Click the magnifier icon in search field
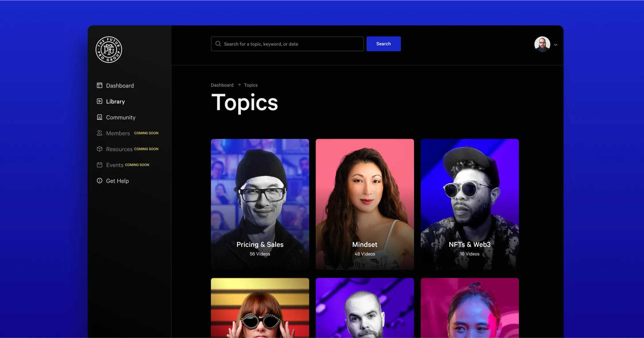Screen dimensions: 644x338 pyautogui.click(x=218, y=44)
